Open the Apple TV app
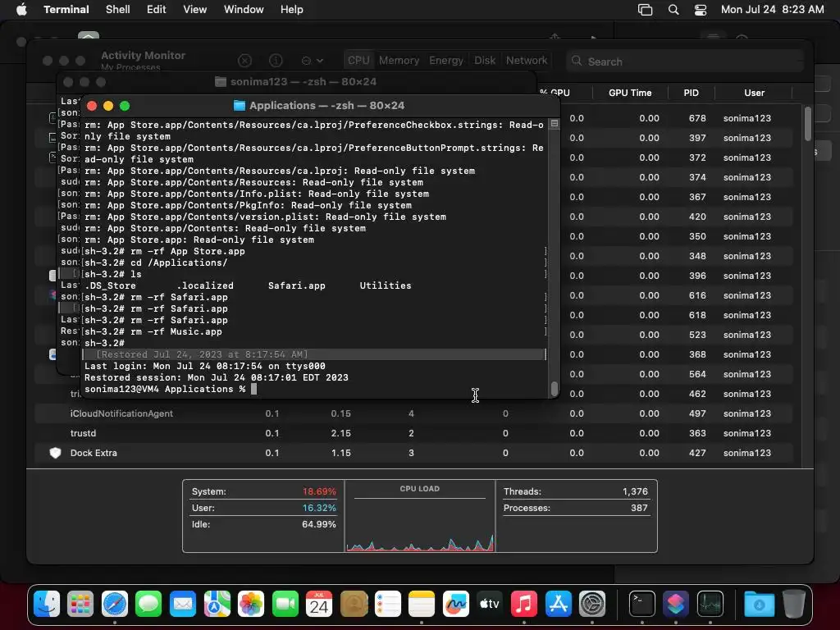The width and height of the screenshot is (840, 630). tap(490, 604)
